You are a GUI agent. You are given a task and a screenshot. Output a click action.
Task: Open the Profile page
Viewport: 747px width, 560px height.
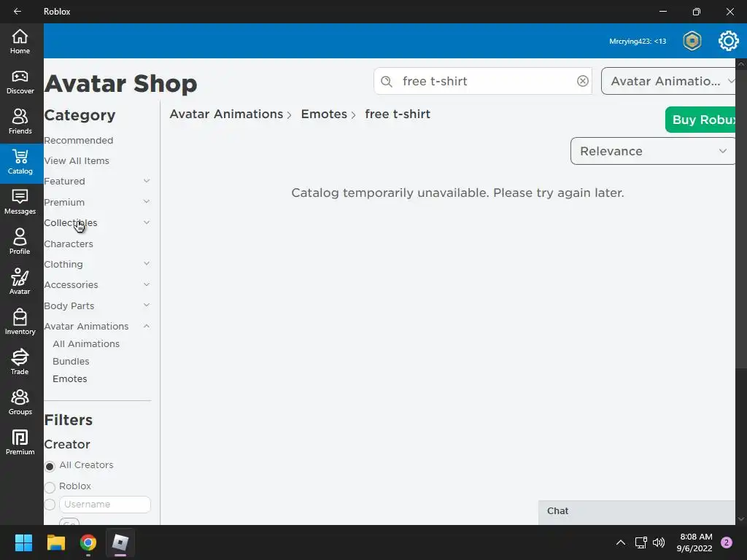(x=20, y=243)
